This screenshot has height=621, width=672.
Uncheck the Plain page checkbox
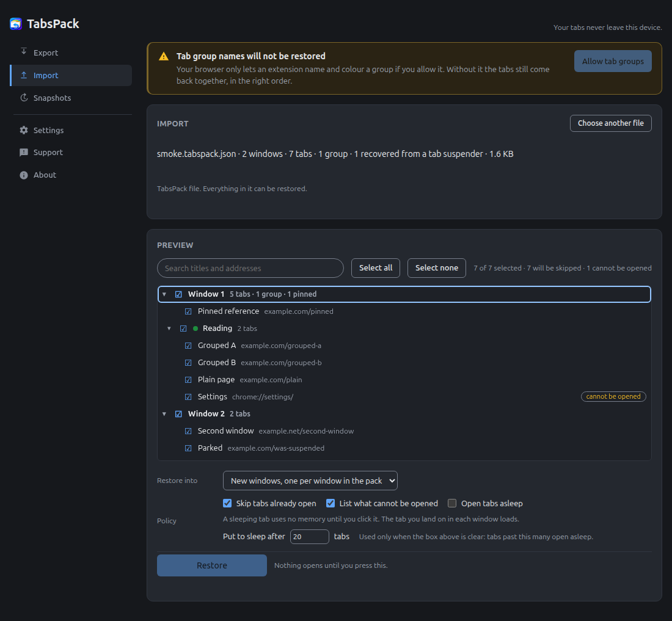point(188,380)
